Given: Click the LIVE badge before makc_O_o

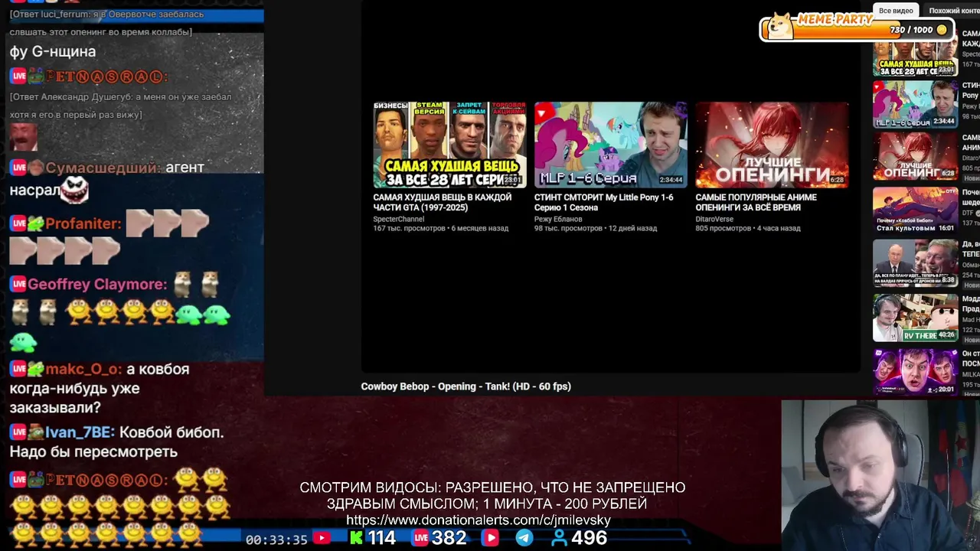Looking at the screenshot, I should (x=18, y=369).
